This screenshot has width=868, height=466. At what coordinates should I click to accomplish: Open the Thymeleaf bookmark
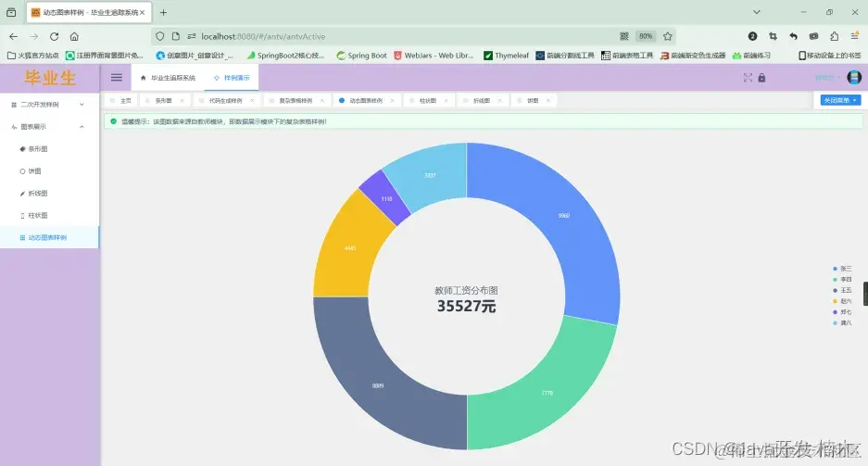507,56
